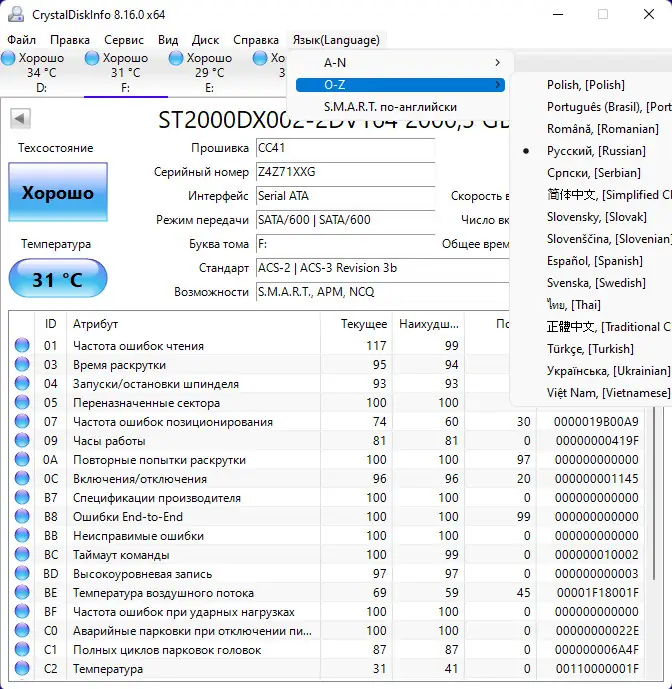The width and height of the screenshot is (672, 689).
Task: Click the Атрибут column header
Action: 193,324
